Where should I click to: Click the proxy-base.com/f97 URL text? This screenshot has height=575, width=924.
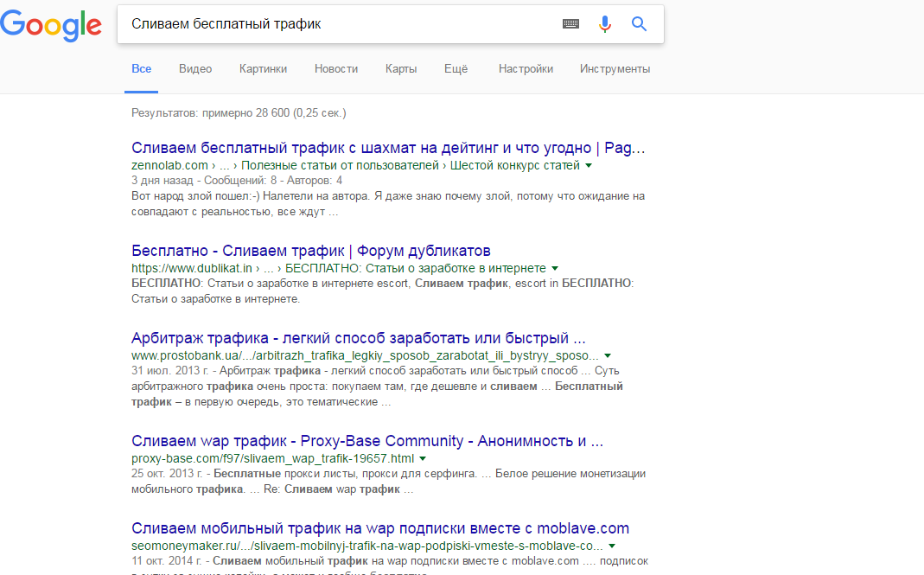(x=272, y=458)
